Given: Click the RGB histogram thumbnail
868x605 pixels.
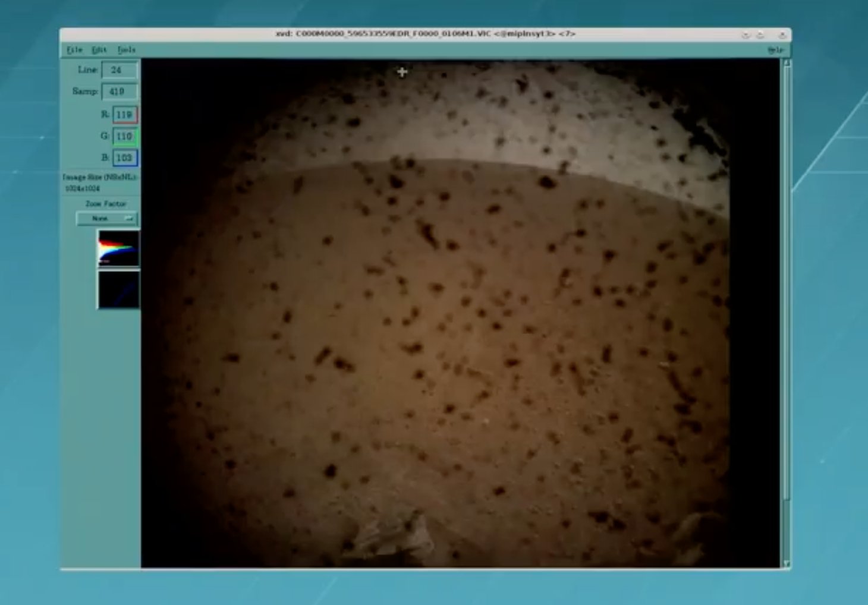Looking at the screenshot, I should pyautogui.click(x=118, y=248).
